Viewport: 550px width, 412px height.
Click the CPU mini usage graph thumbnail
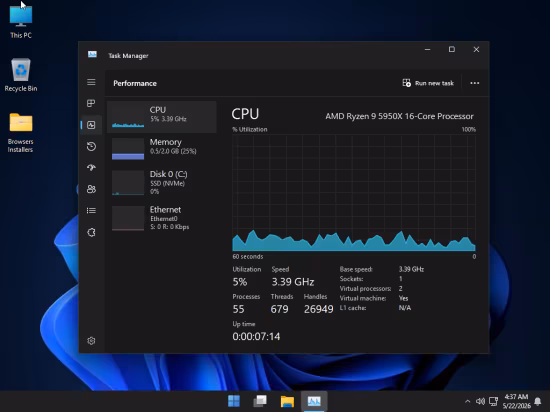pyautogui.click(x=128, y=117)
